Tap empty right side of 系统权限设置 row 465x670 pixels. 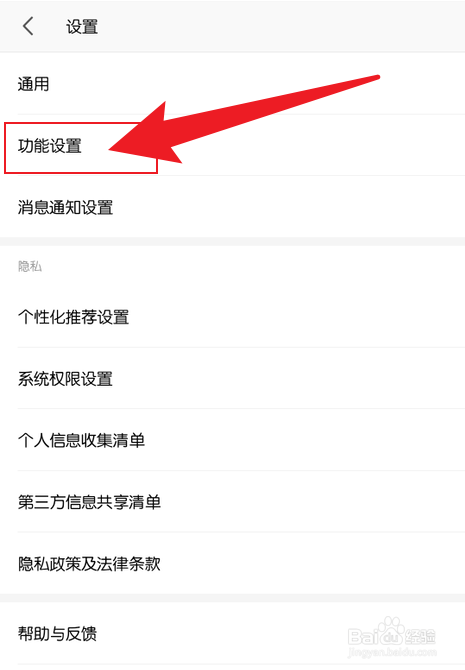tap(342, 379)
